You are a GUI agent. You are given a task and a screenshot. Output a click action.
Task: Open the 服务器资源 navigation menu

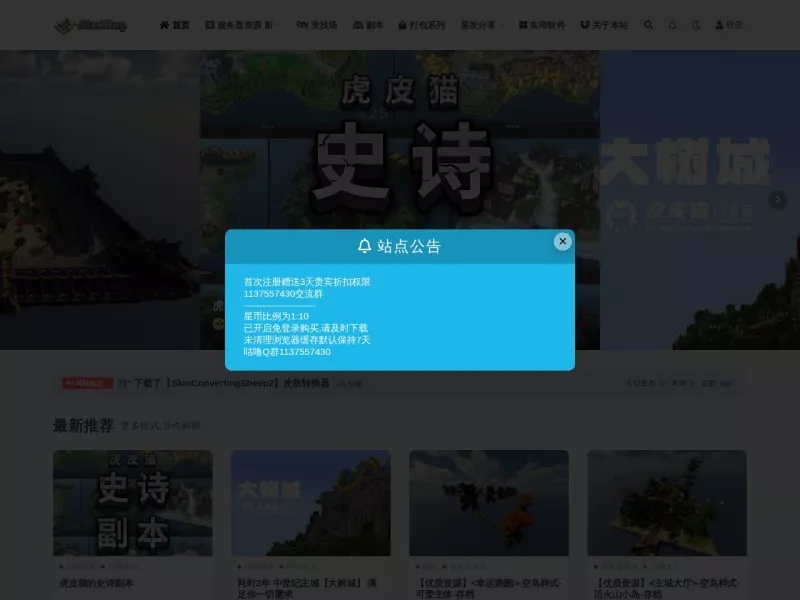[243, 25]
